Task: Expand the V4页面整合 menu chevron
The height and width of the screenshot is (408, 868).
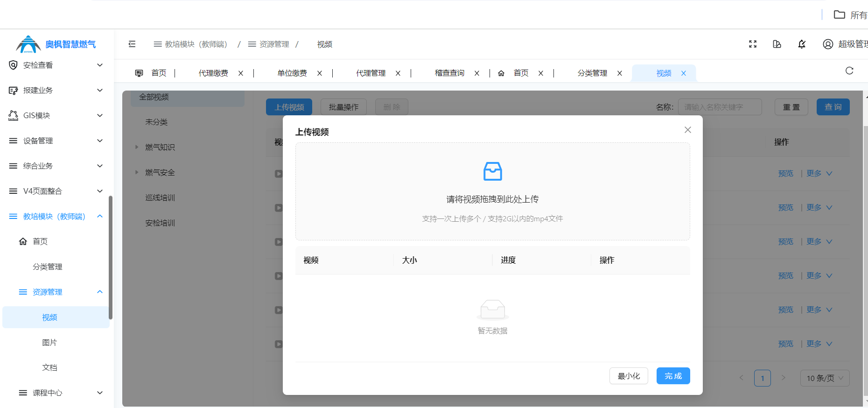Action: 100,191
